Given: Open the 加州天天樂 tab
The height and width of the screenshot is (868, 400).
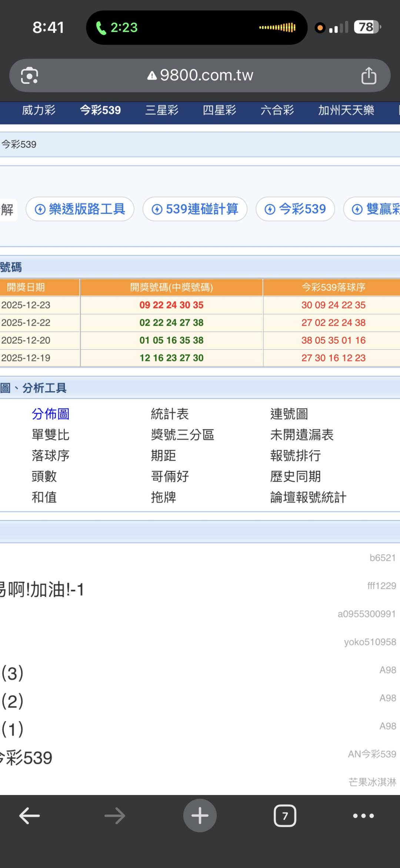Looking at the screenshot, I should click(346, 110).
